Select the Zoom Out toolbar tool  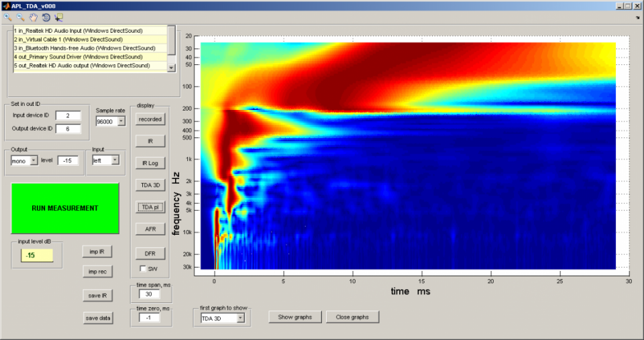[21, 17]
